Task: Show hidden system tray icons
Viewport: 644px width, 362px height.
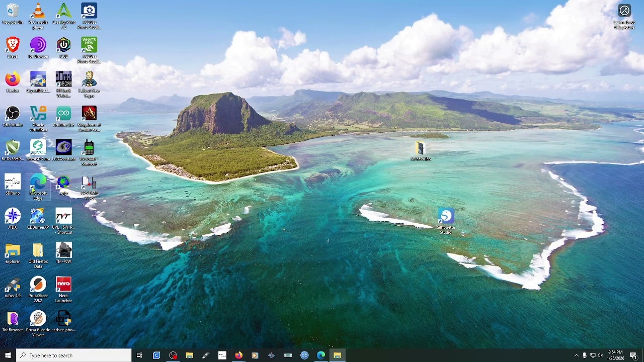Action: [576, 355]
